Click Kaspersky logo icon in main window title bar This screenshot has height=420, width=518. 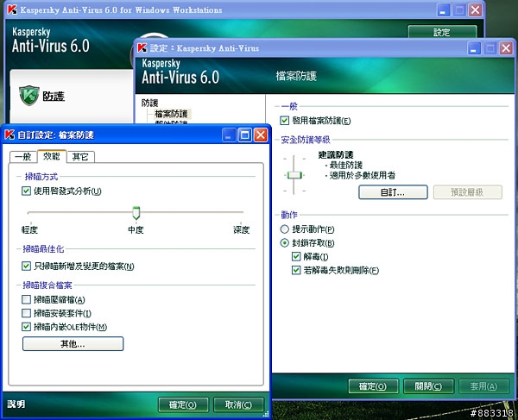12,9
